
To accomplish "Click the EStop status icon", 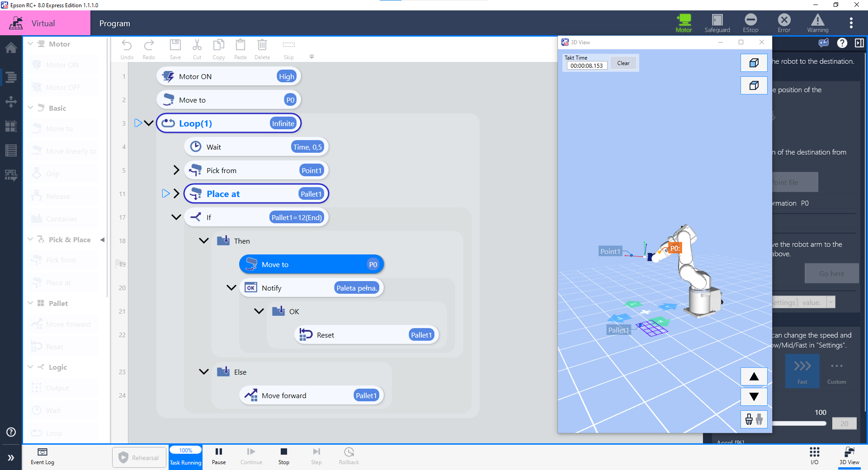I will tap(750, 23).
